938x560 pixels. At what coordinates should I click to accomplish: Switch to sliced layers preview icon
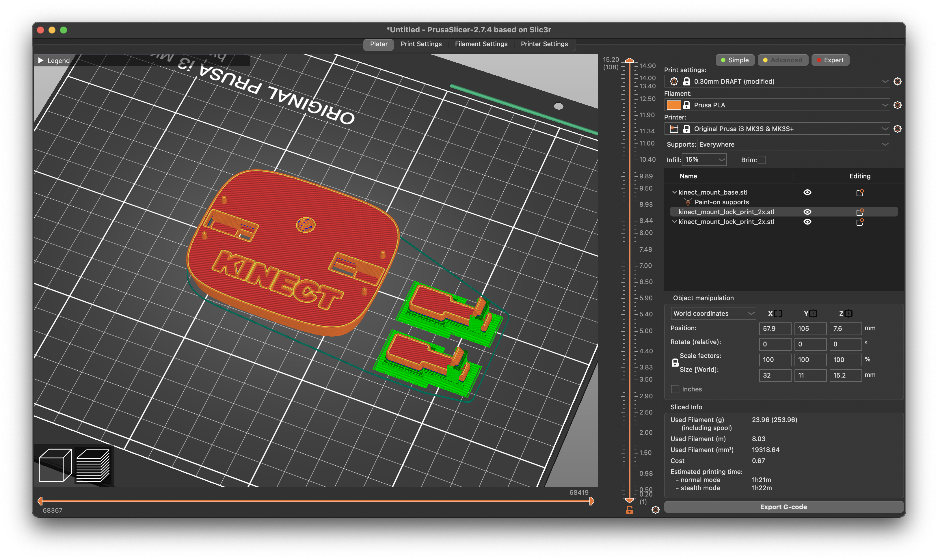93,465
